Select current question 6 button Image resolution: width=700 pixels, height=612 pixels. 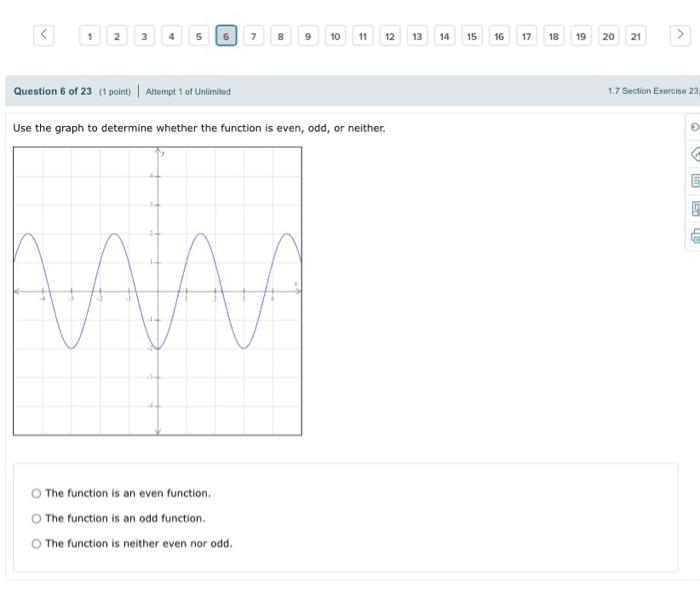pyautogui.click(x=226, y=36)
